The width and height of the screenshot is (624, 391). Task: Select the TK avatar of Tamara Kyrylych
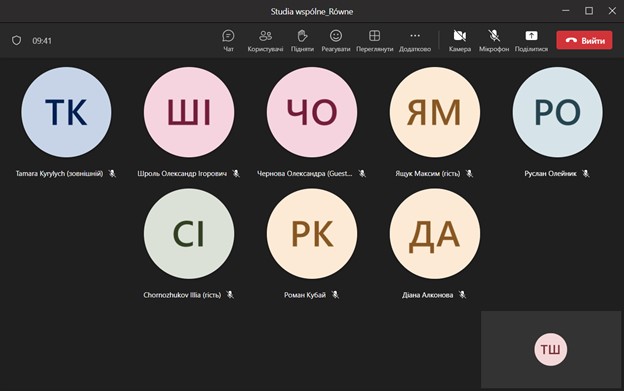click(x=66, y=112)
